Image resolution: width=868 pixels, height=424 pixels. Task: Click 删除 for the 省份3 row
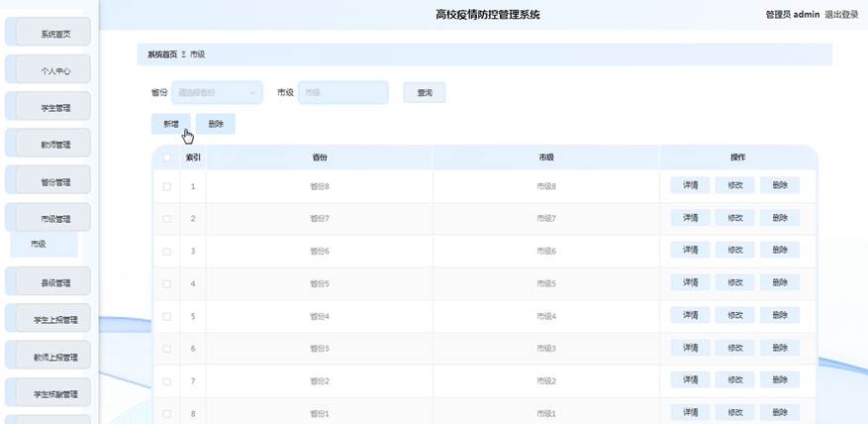[x=780, y=348]
